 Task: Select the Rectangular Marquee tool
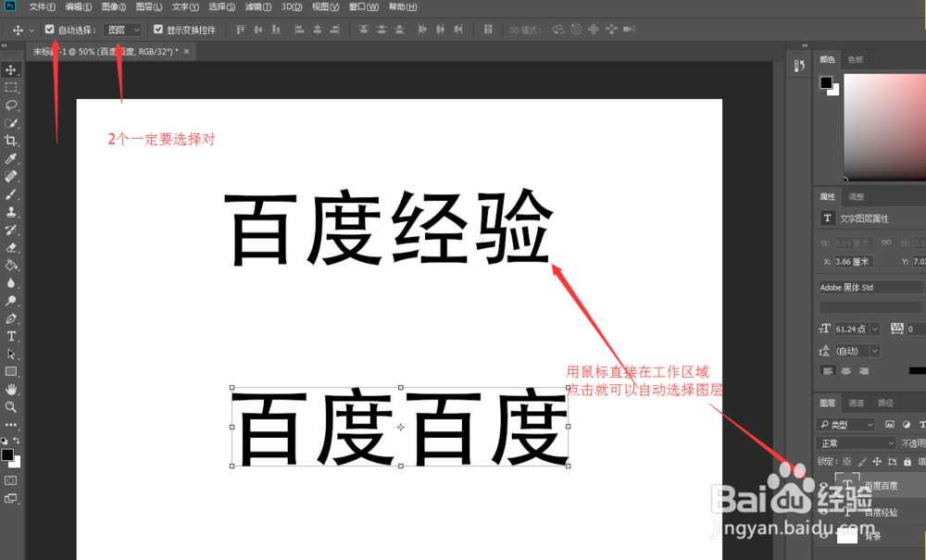[10, 87]
